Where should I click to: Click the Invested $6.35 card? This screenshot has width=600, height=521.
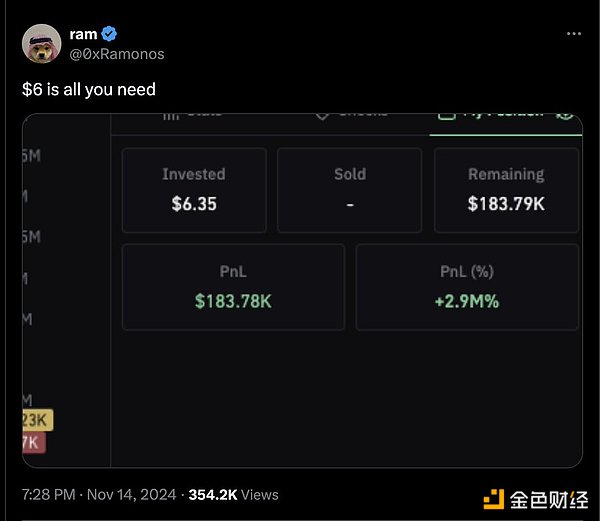(194, 190)
